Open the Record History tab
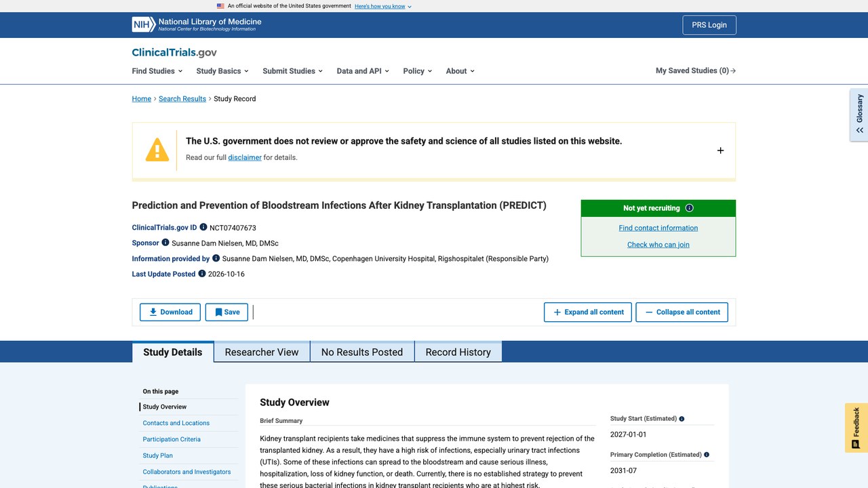868x488 pixels. (458, 352)
